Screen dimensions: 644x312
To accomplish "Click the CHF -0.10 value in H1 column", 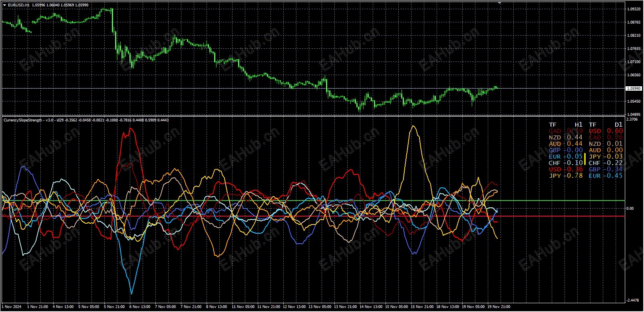I will tap(566, 163).
